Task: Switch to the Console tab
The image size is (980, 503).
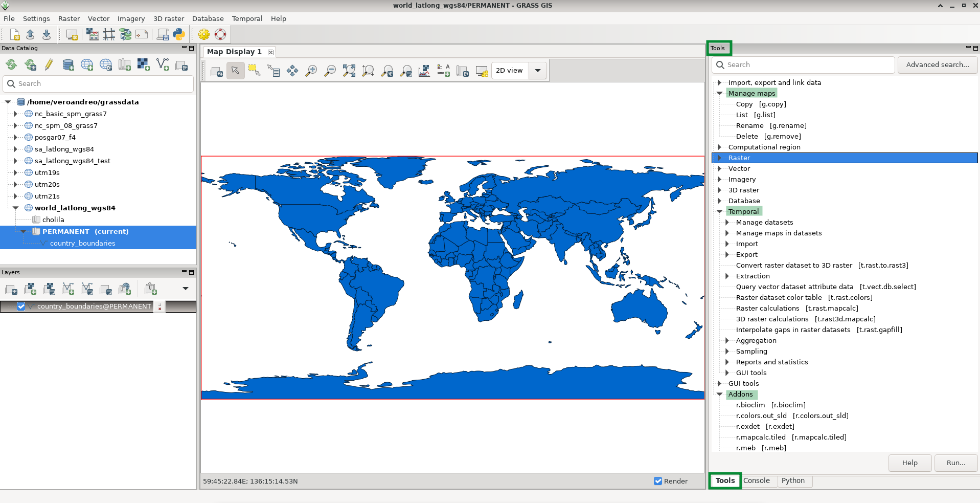Action: 756,480
